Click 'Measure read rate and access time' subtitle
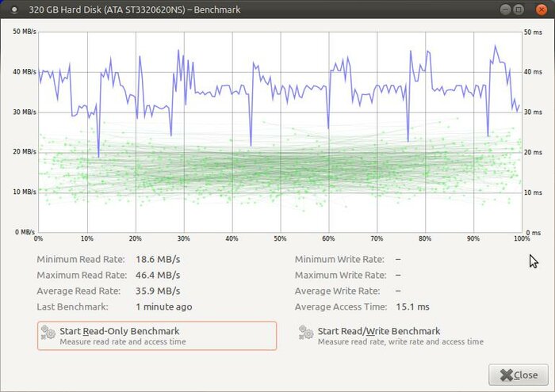555x392 pixels. click(123, 342)
